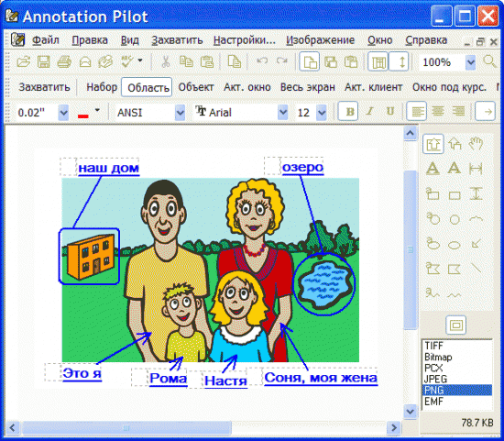This screenshot has height=441, width=504.
Task: Toggle the vertical arrows toolbar button
Action: [x=399, y=61]
